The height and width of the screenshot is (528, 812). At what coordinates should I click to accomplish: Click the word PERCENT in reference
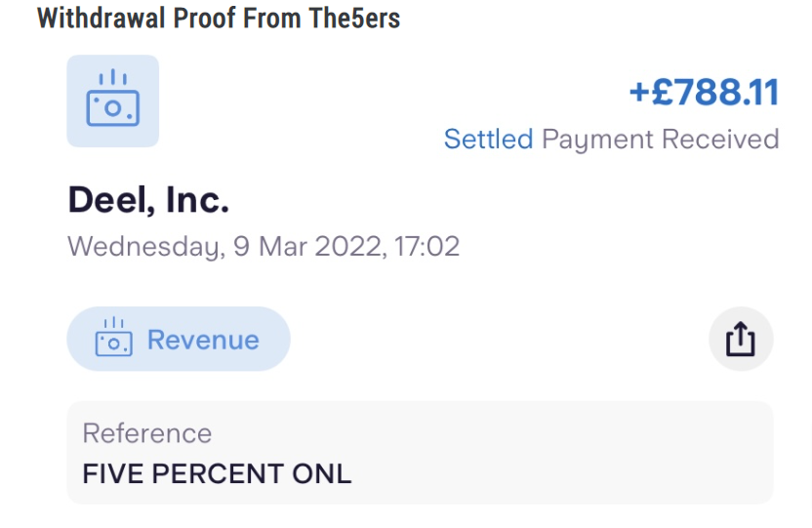click(x=218, y=473)
